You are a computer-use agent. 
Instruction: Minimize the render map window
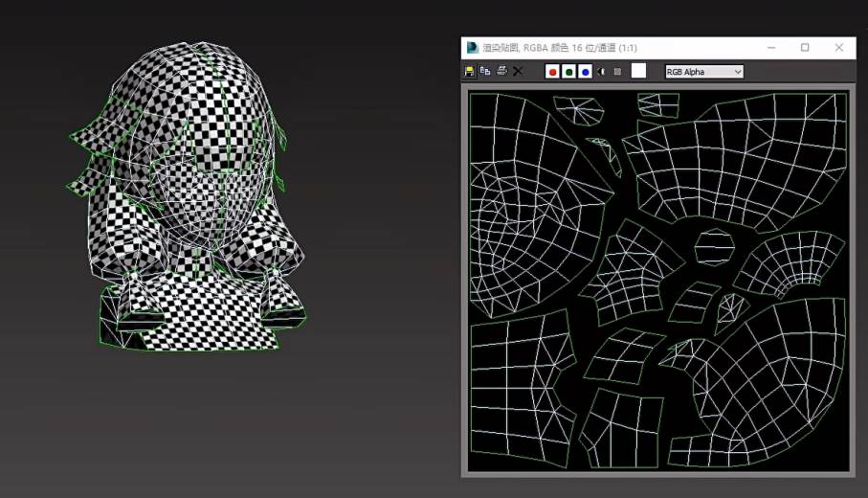click(770, 47)
